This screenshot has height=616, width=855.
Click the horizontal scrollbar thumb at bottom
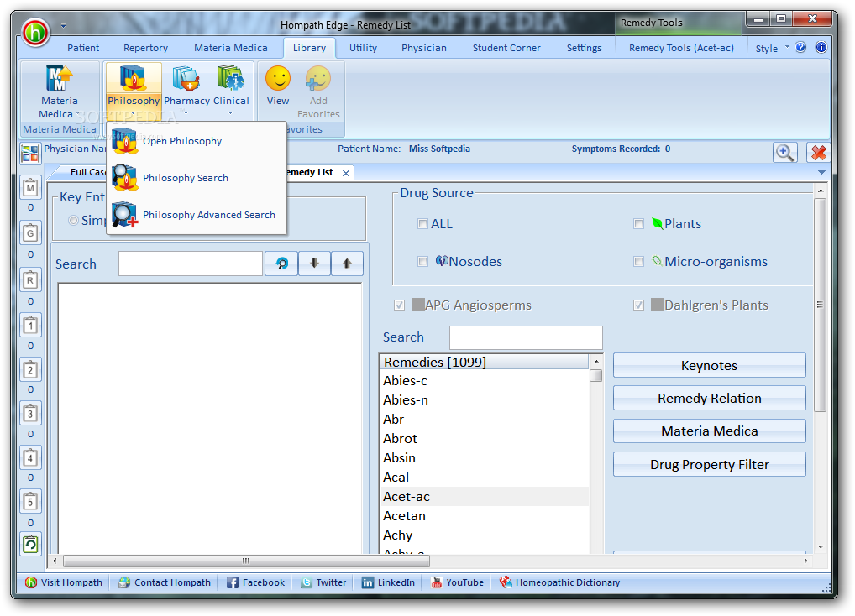246,561
